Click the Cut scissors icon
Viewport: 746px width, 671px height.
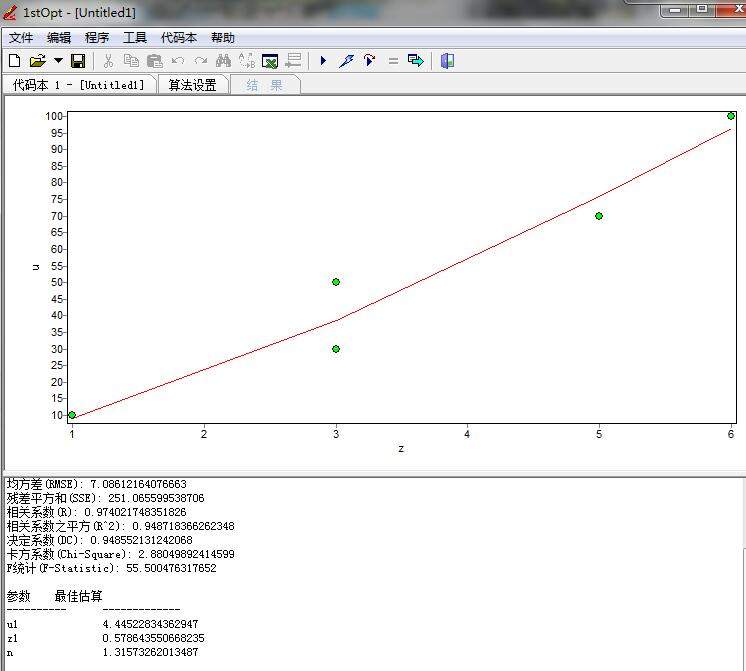click(108, 60)
